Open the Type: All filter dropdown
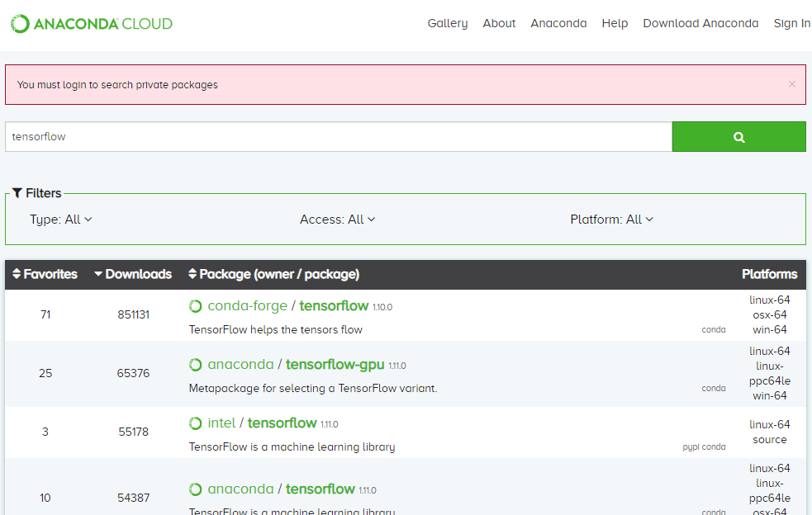This screenshot has height=515, width=812. click(x=60, y=220)
